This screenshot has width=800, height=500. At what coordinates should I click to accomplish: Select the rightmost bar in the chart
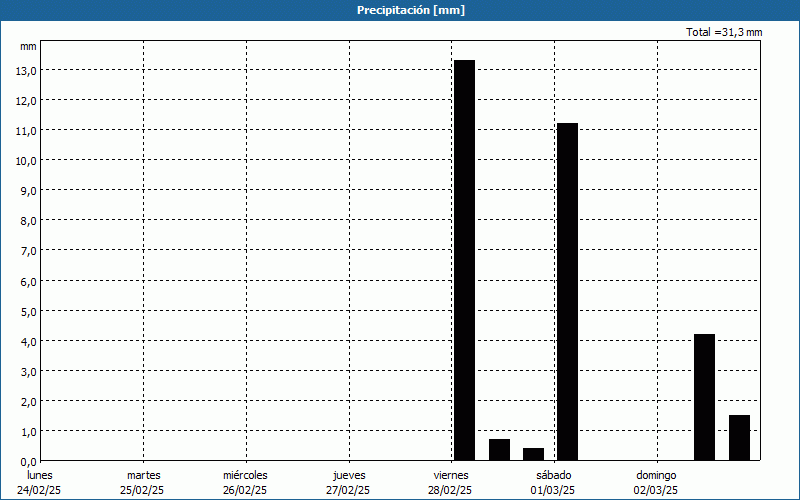pos(739,437)
